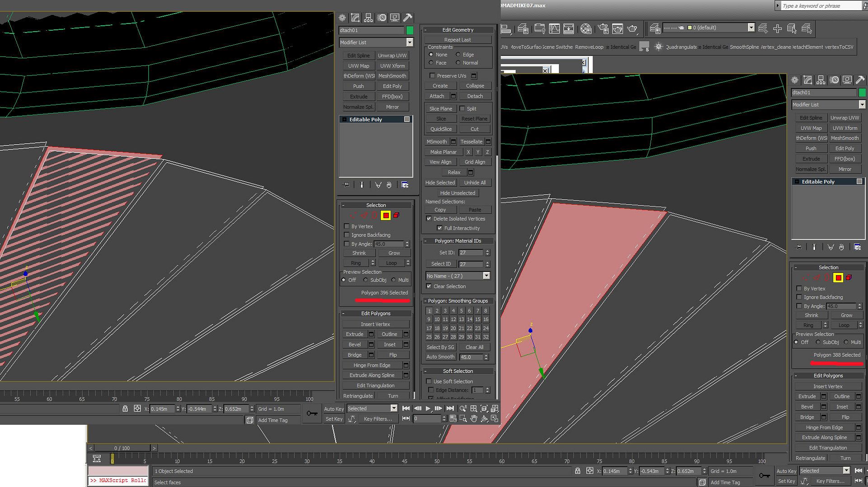This screenshot has width=868, height=487.
Task: Enable Ignore Backfacing in left panel
Action: point(347,235)
